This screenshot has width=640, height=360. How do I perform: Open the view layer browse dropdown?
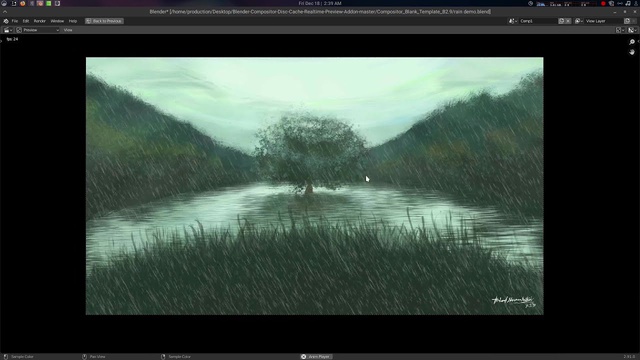tap(579, 21)
